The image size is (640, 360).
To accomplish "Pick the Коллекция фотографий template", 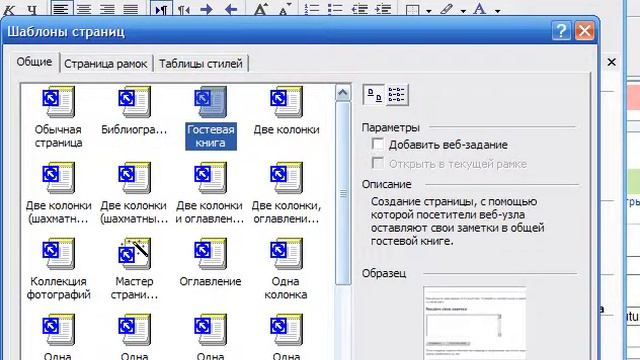I will (x=58, y=269).
